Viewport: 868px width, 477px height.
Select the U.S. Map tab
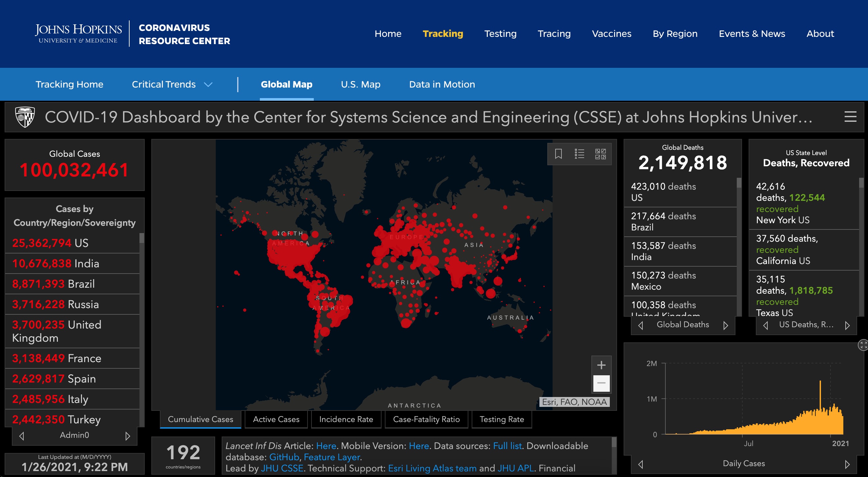pyautogui.click(x=360, y=84)
